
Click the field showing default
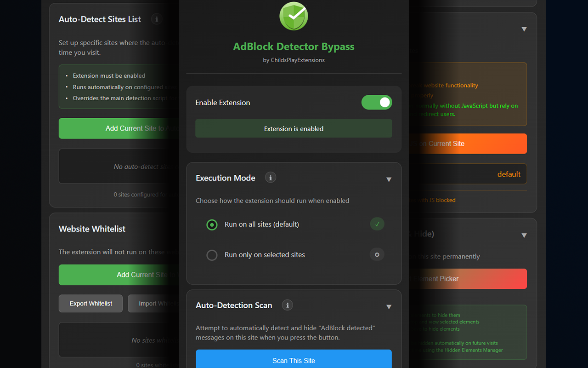468,174
